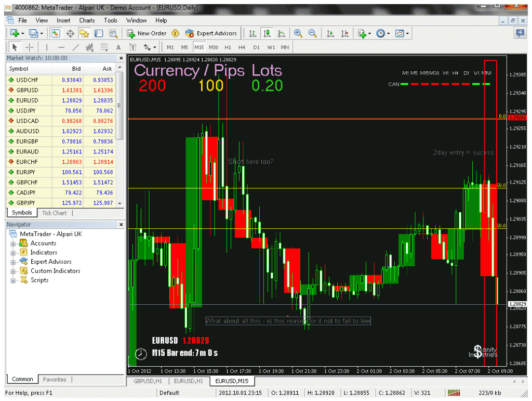532x401 pixels.
Task: Open the Profiles icon
Action: click(33, 33)
